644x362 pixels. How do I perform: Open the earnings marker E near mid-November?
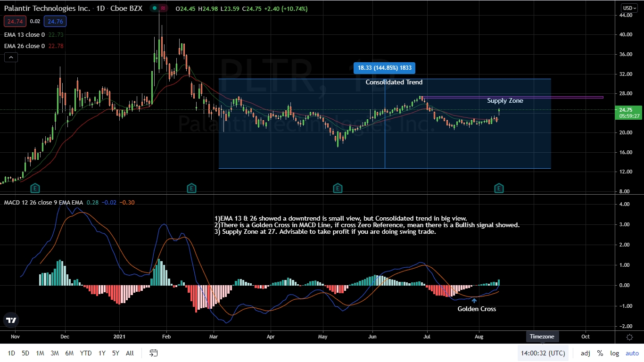pyautogui.click(x=34, y=189)
